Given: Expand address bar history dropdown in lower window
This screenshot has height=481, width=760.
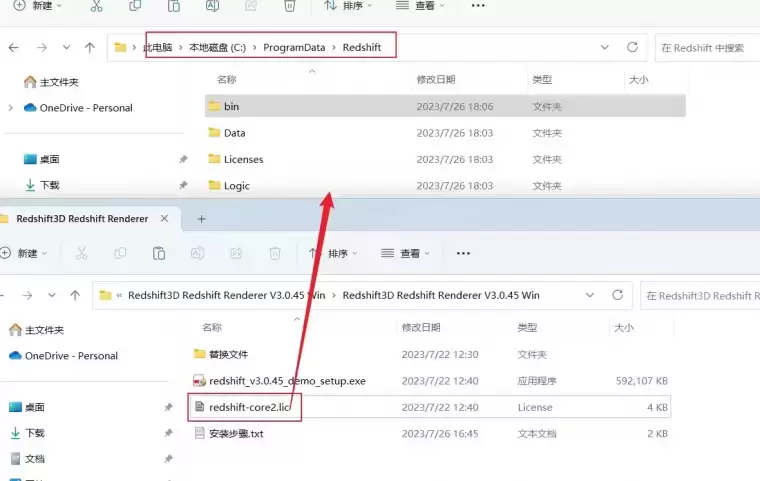Looking at the screenshot, I should tap(590, 295).
